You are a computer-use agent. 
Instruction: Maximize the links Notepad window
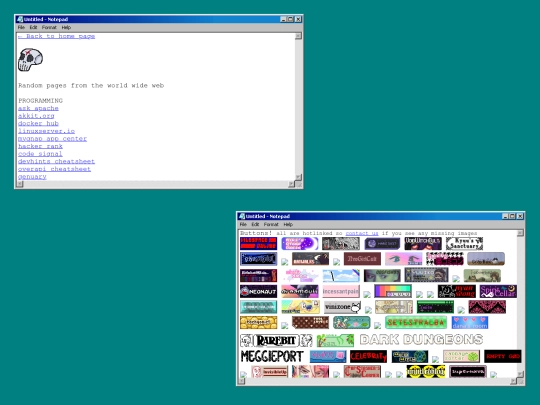(291, 19)
